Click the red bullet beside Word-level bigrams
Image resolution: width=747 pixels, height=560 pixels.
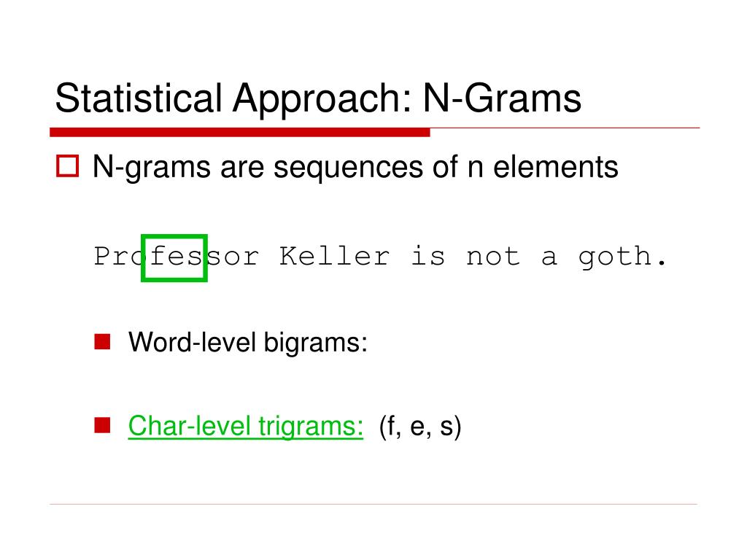click(102, 341)
